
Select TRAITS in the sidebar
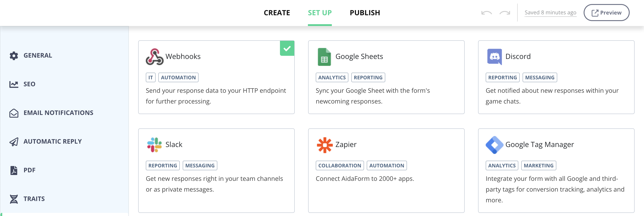(34, 199)
